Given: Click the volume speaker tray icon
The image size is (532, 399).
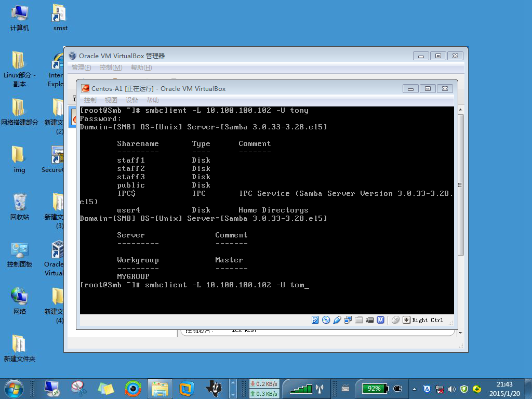Looking at the screenshot, I should tap(451, 389).
